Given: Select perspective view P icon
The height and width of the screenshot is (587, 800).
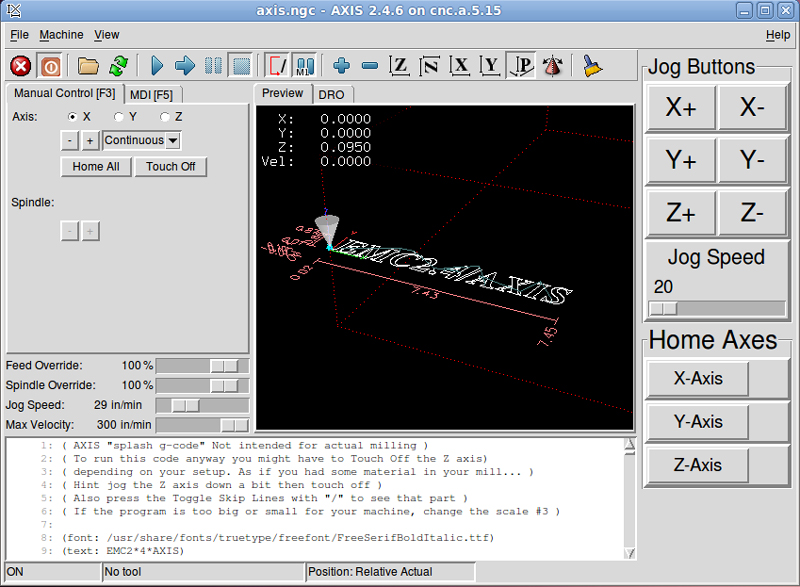Looking at the screenshot, I should (x=521, y=66).
